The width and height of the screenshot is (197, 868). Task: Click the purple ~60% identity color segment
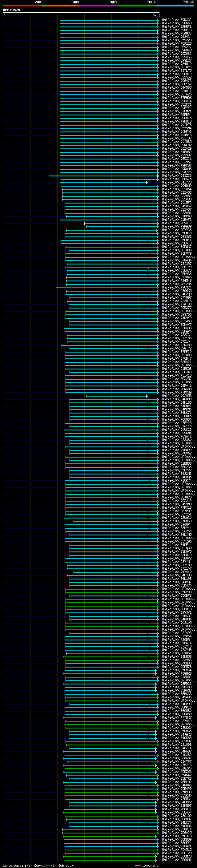99,6
